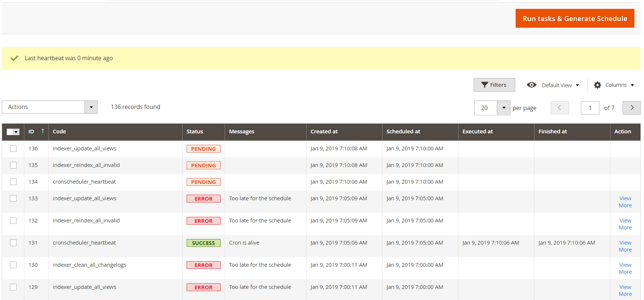
Task: Click the ERROR status badge in row 133
Action: coord(204,199)
